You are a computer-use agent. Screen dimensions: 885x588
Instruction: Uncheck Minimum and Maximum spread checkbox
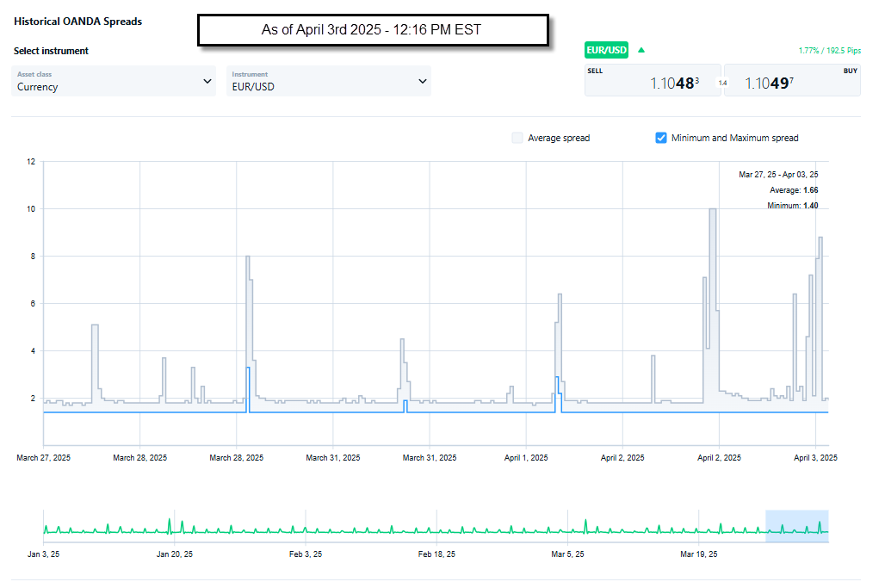pos(661,138)
